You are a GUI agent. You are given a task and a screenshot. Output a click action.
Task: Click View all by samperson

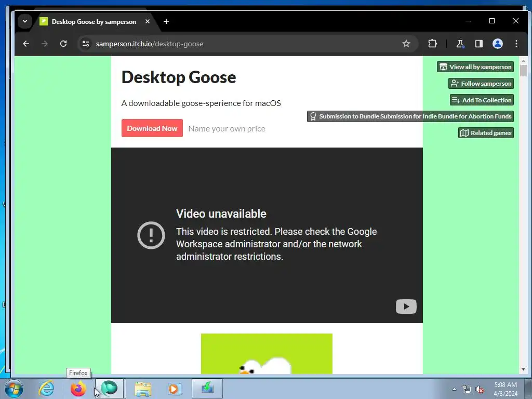click(475, 67)
